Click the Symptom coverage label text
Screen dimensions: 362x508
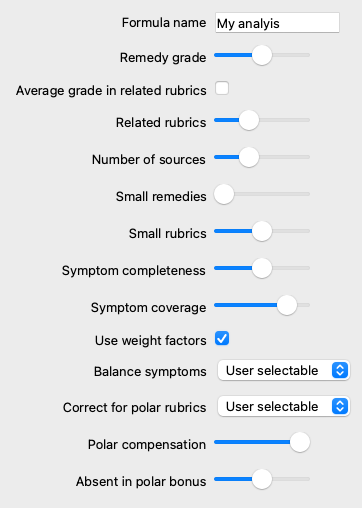pyautogui.click(x=148, y=308)
